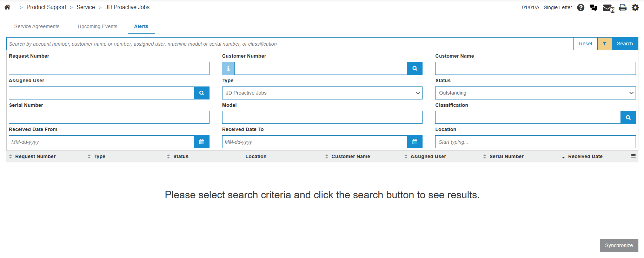
Task: Toggle the yellow filter funnel button
Action: [x=604, y=44]
